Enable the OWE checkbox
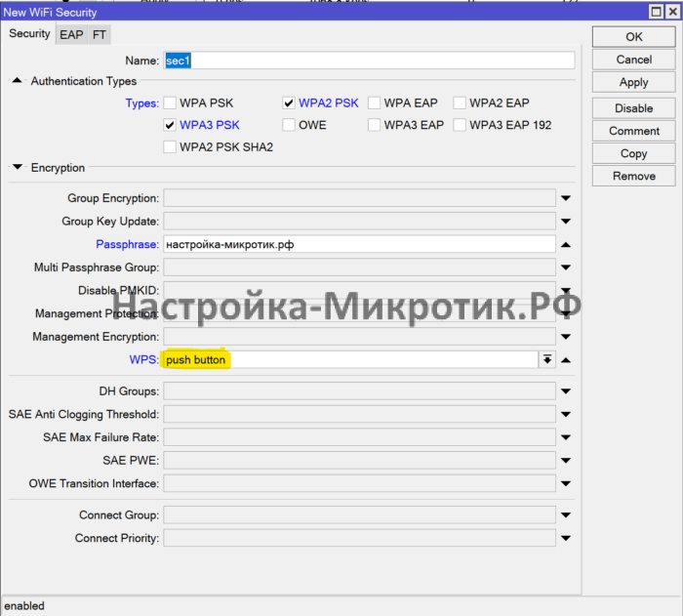The image size is (683, 616). point(289,125)
